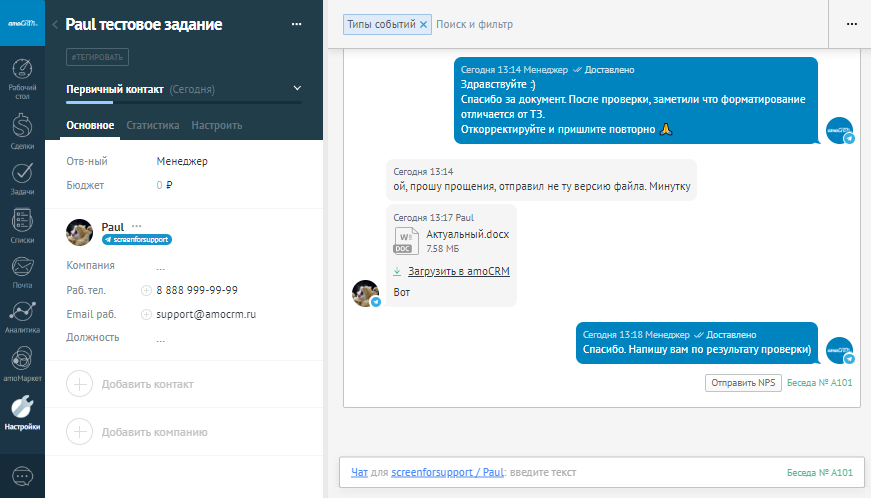Open three-dot menu next to lead title
This screenshot has width=871, height=498.
(x=296, y=24)
